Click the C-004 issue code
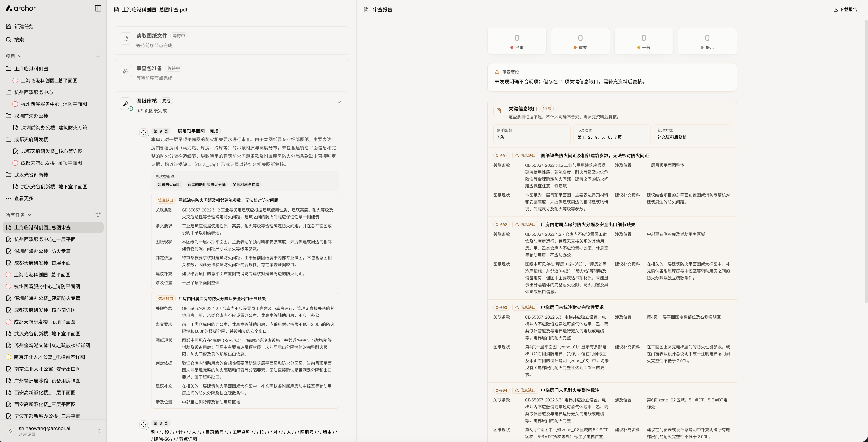 click(501, 391)
